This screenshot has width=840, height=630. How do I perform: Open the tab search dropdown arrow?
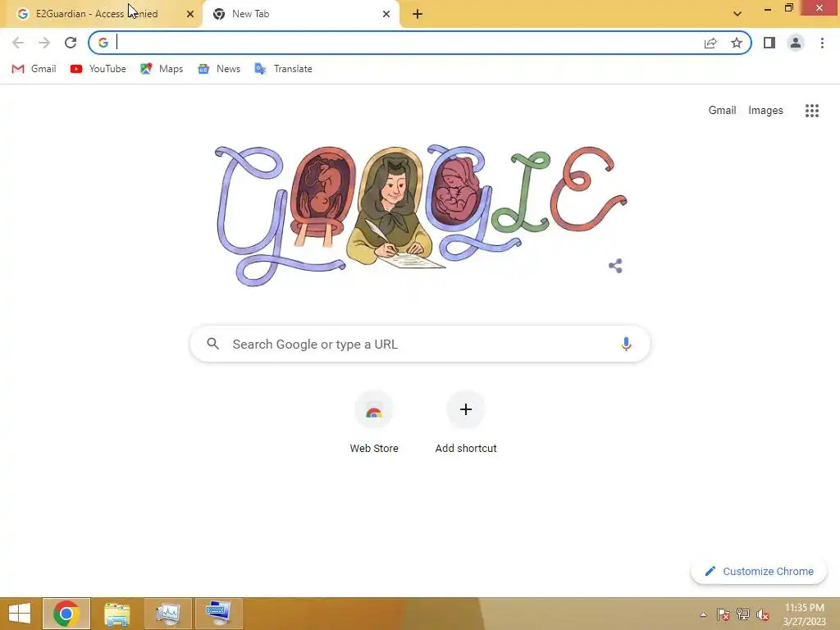point(737,14)
